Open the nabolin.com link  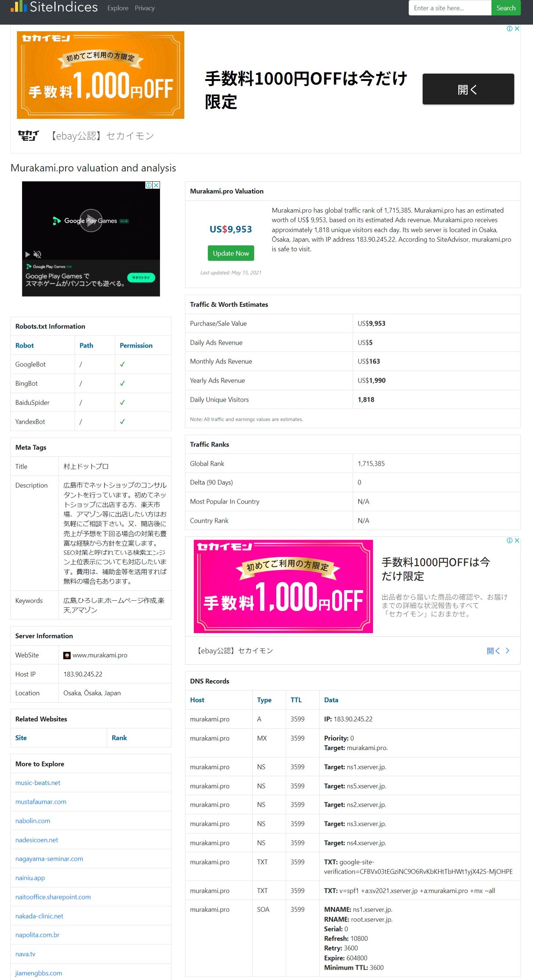click(33, 821)
